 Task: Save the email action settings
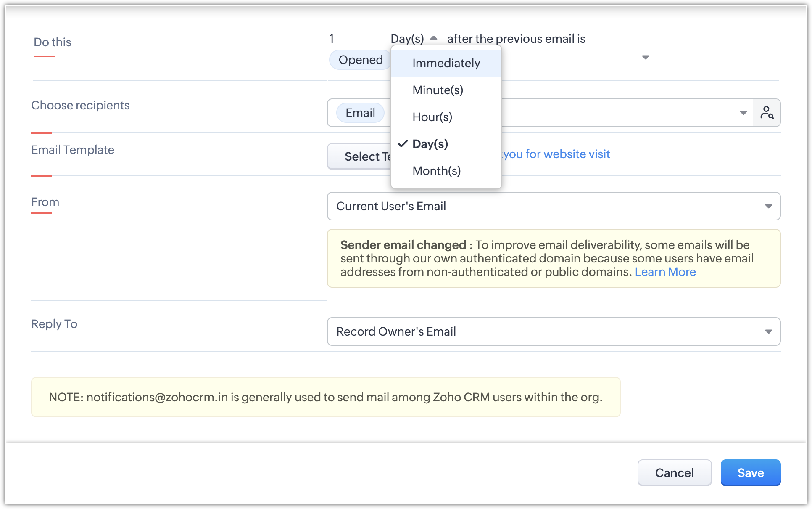(750, 473)
